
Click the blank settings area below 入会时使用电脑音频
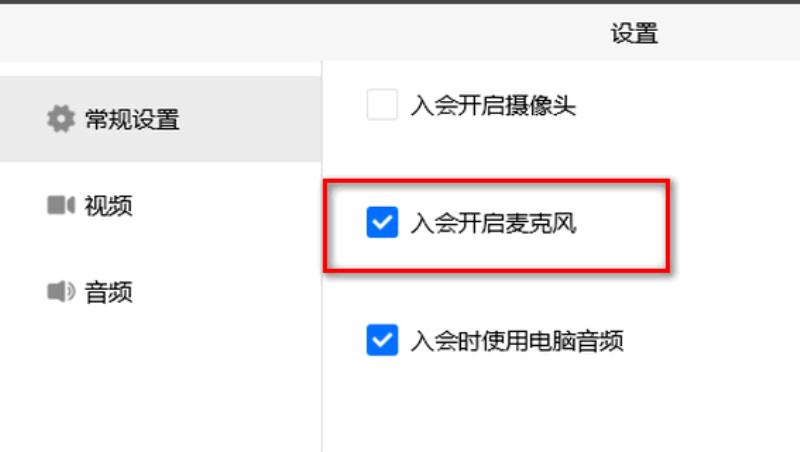561,408
